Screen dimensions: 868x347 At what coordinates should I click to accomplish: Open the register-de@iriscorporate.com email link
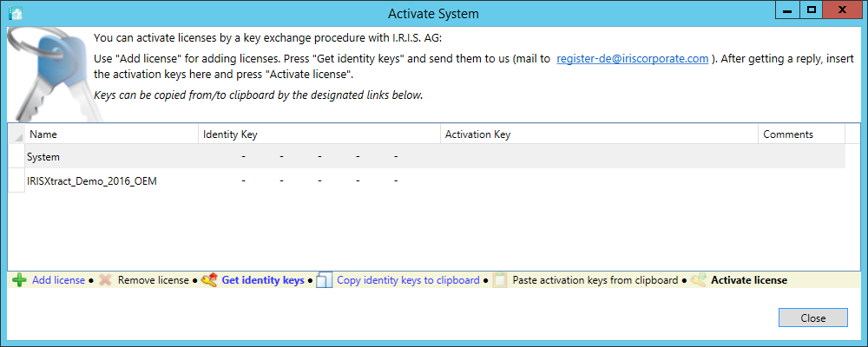633,59
